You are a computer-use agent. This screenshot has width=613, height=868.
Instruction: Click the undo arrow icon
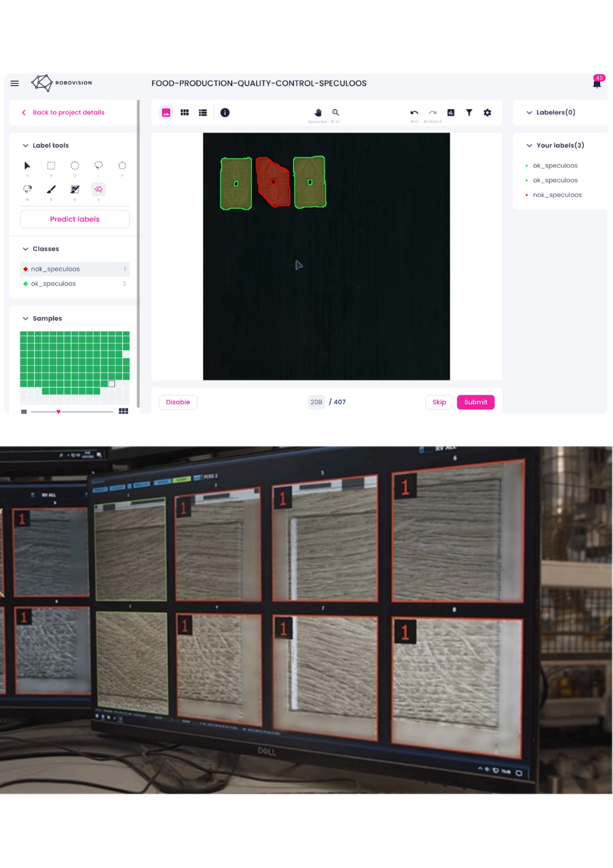click(x=414, y=113)
